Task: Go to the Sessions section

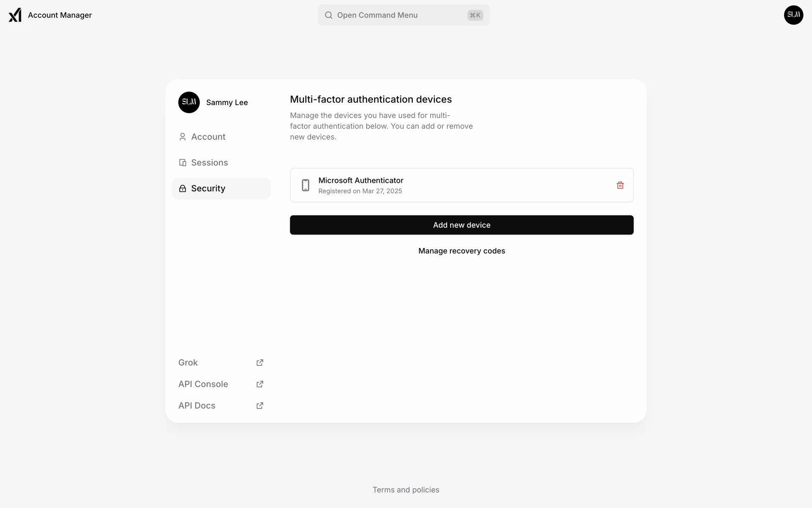Action: coord(209,163)
